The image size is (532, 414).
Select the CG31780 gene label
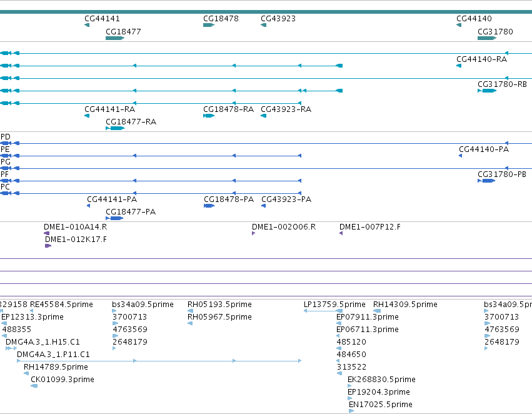pyautogui.click(x=495, y=31)
